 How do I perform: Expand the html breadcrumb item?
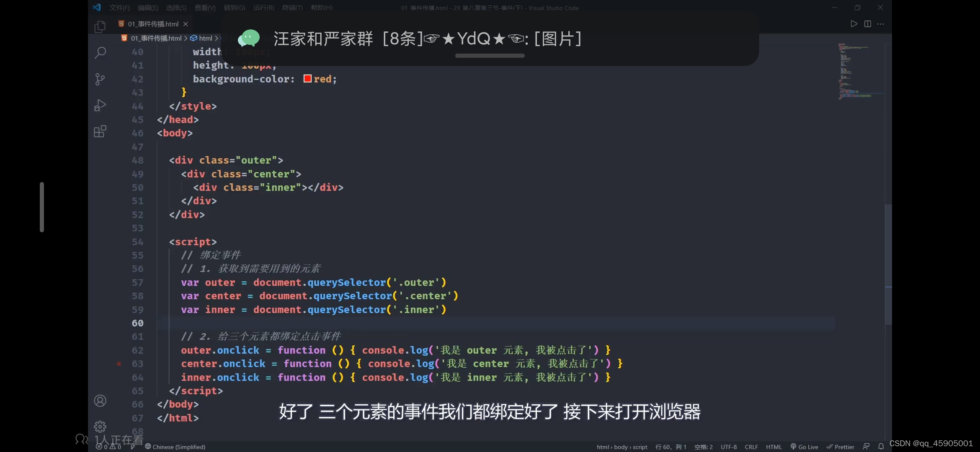(205, 38)
